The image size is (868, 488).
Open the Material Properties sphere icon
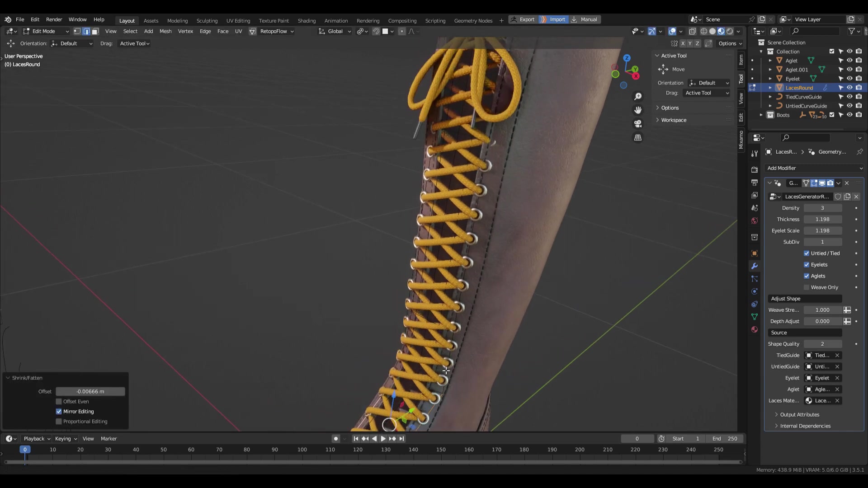(754, 329)
